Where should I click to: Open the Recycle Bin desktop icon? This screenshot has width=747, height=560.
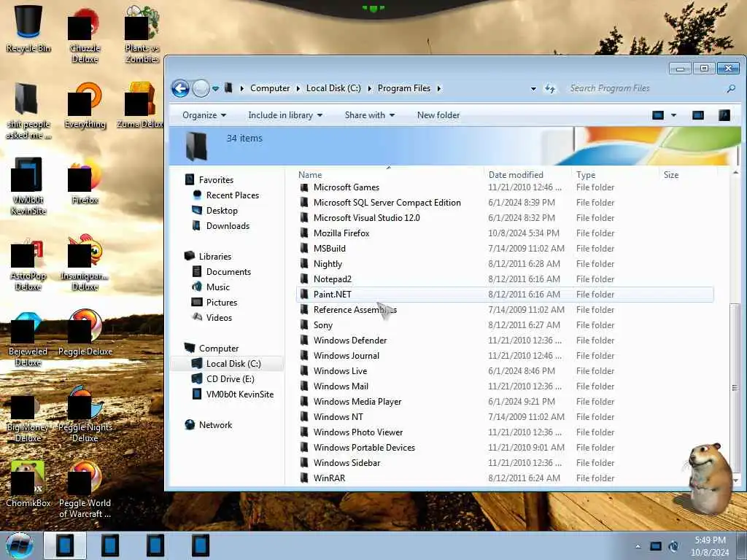click(x=28, y=28)
